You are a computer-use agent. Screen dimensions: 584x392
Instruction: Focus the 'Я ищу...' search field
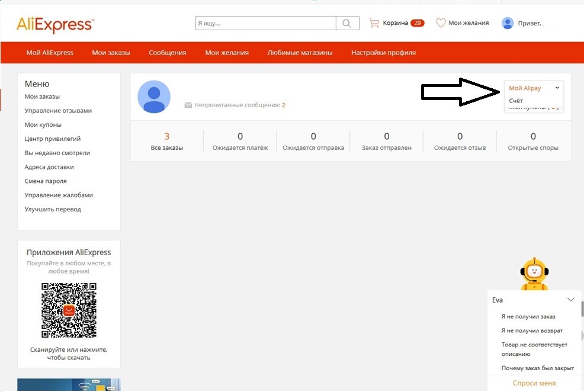pyautogui.click(x=265, y=23)
